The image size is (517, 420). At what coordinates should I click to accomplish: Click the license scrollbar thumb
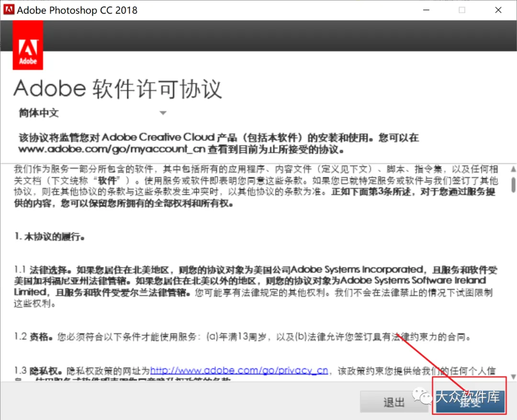coord(513,184)
